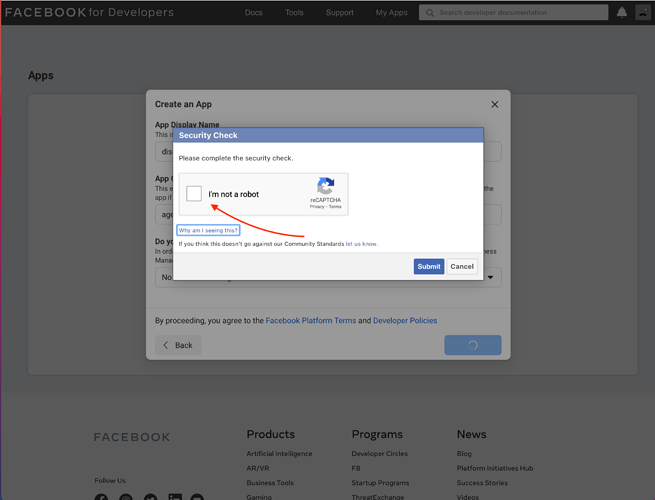Click the App Display Name input field

(x=328, y=151)
